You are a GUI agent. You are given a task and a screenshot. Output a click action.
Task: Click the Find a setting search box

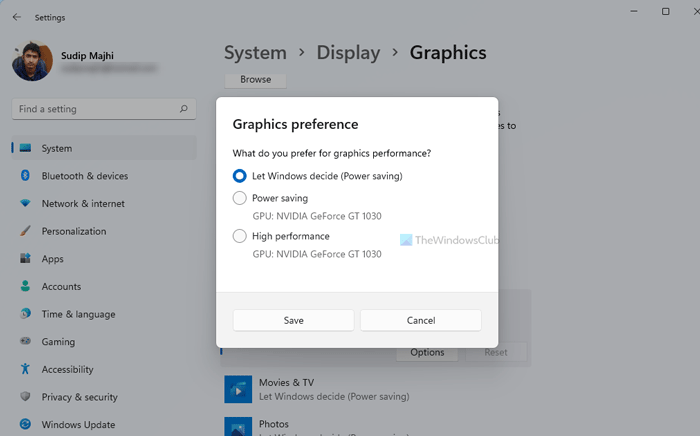95,108
